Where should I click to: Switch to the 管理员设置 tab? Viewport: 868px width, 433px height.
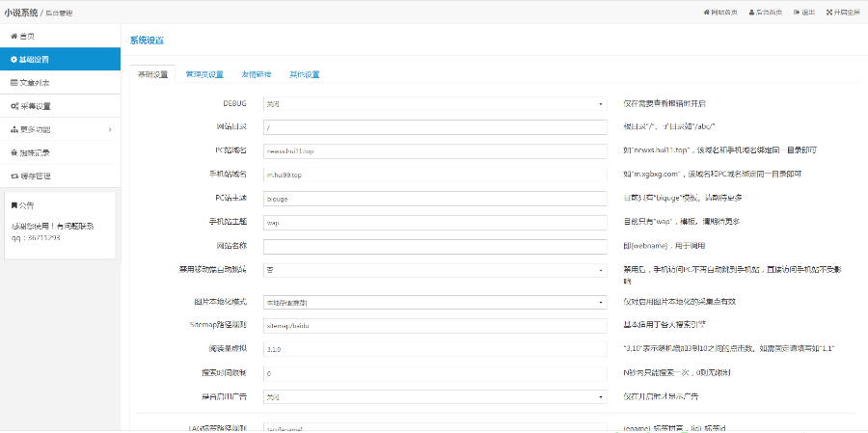click(x=204, y=75)
